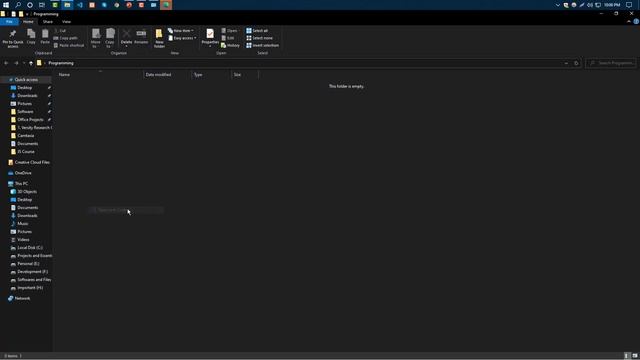Switch to the Share ribbon tab
The height and width of the screenshot is (360, 640).
48,22
